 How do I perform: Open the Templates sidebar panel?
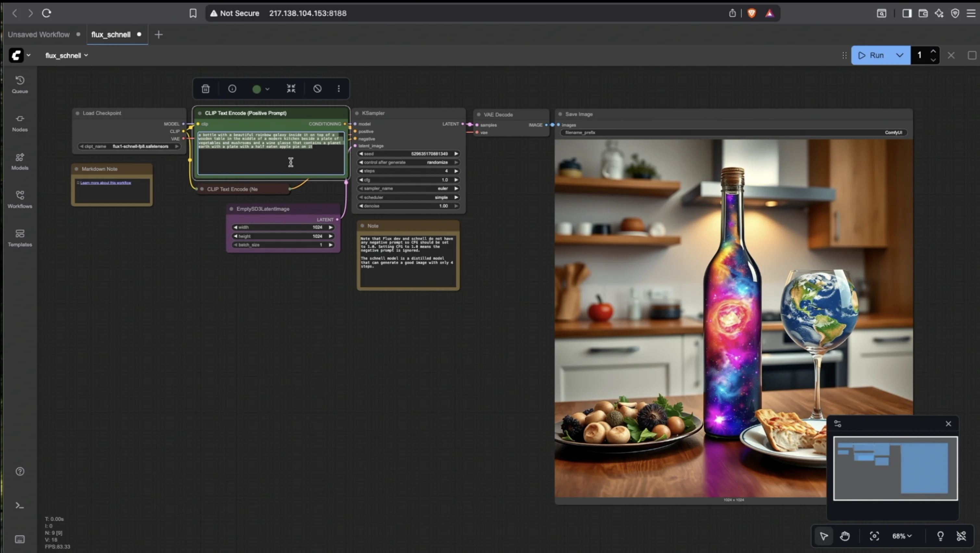click(20, 238)
